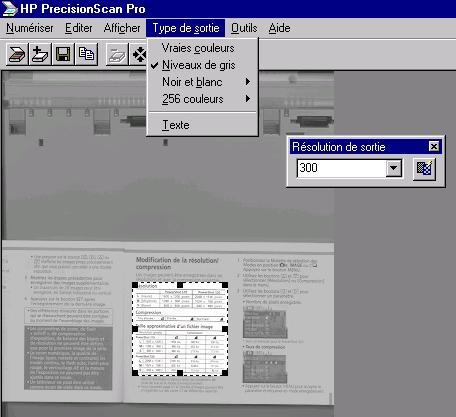Click the resolution value field showing 300
Viewport: 456px width, 417px height.
(x=341, y=168)
